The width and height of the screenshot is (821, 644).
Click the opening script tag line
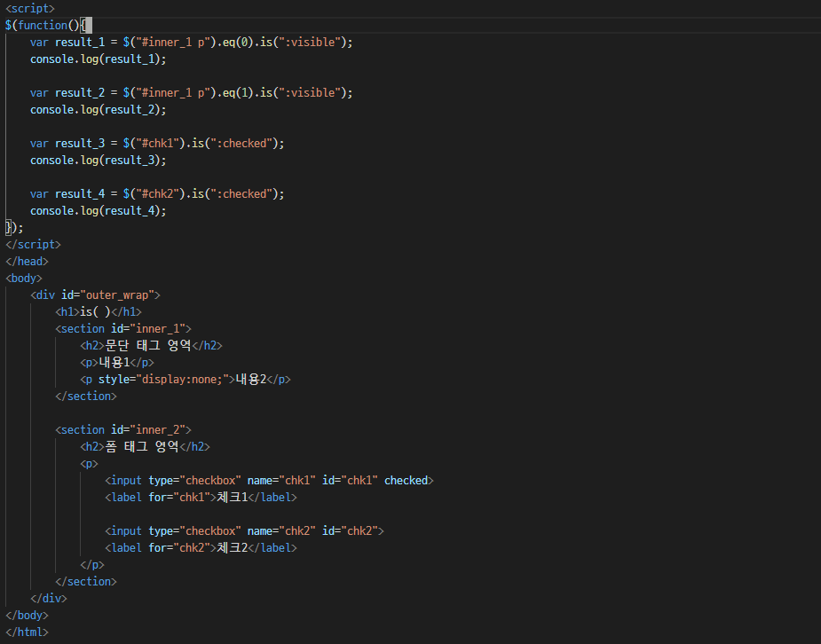click(30, 8)
